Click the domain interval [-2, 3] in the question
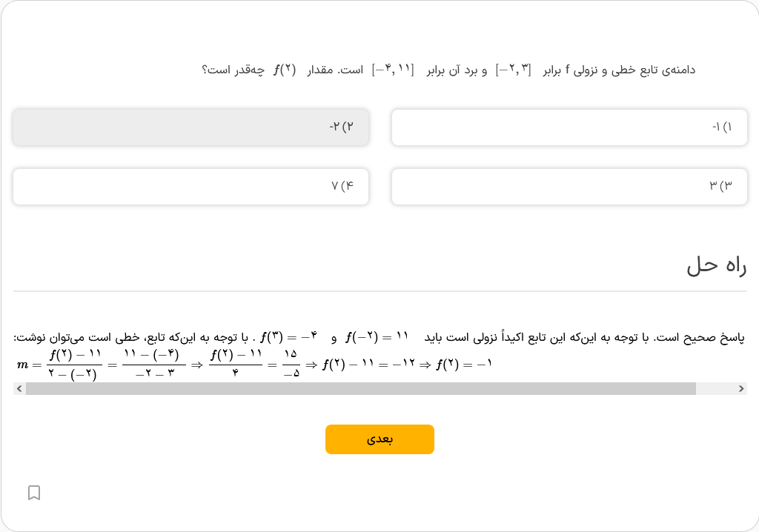Viewport: 759px width, 532px height. [514, 70]
